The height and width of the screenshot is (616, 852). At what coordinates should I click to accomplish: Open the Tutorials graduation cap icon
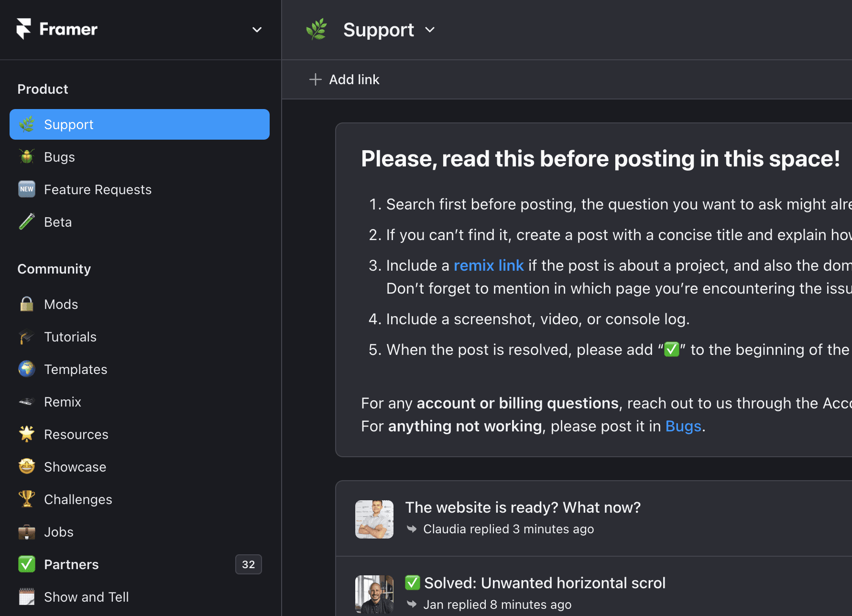27,337
